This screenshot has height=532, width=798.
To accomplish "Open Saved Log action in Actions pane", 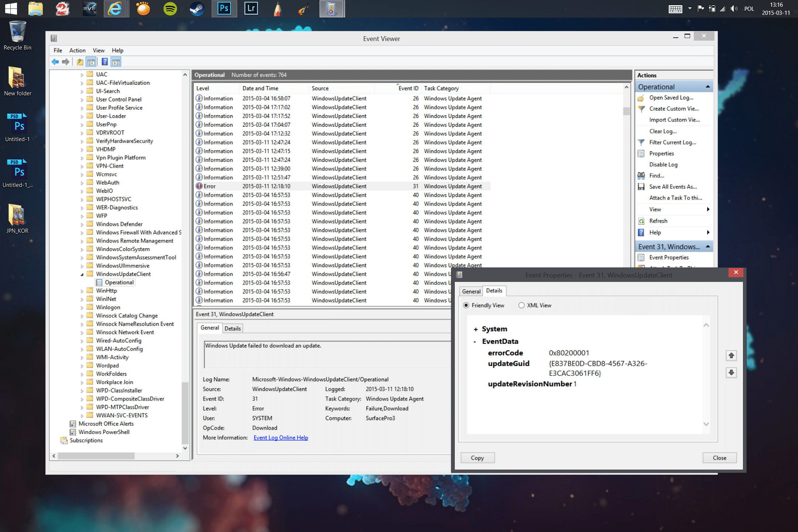I will coord(671,98).
